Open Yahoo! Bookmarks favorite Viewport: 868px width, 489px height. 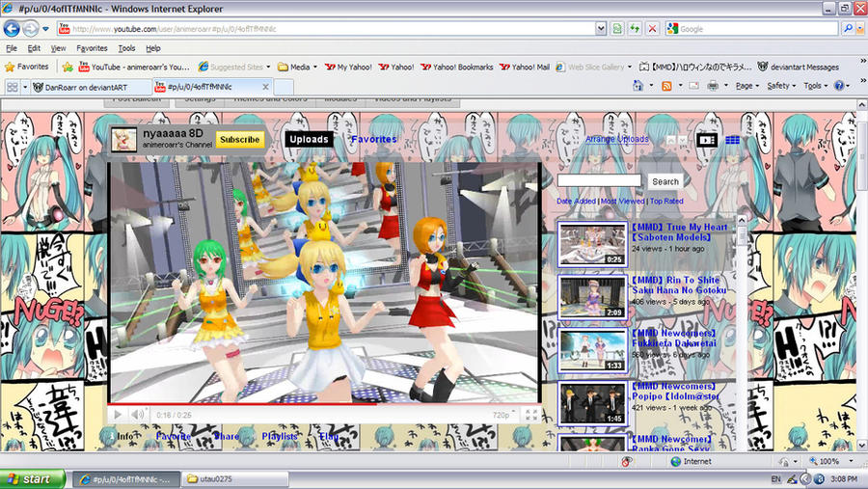(457, 67)
